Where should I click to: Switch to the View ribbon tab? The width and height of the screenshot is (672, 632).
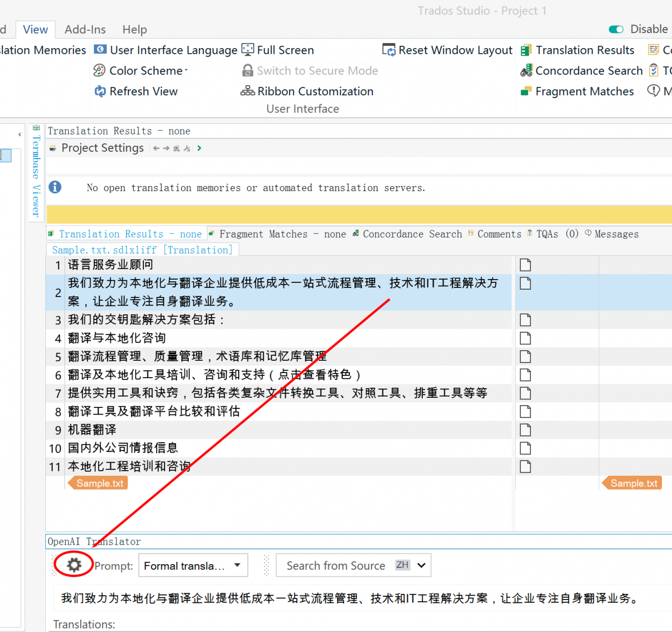[35, 29]
